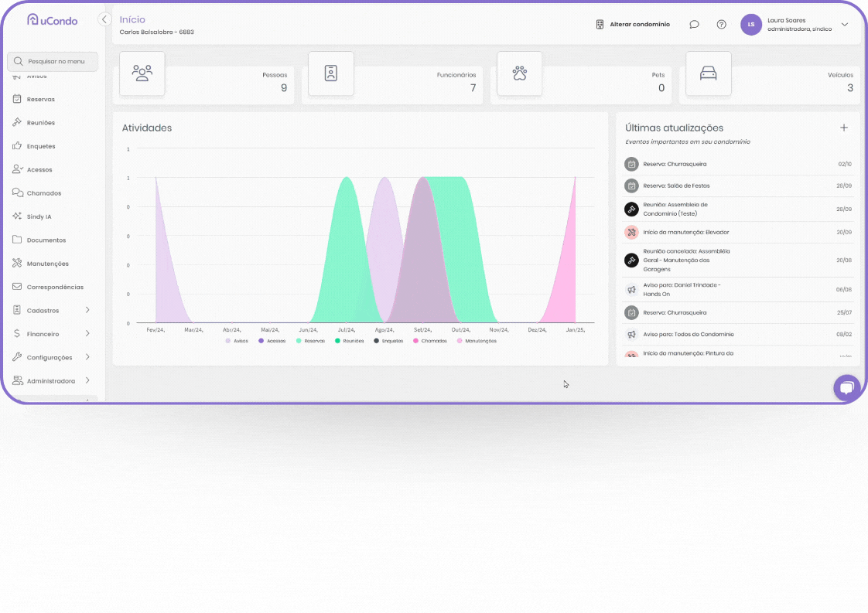Open the floating support chat widget
This screenshot has width=868, height=613.
tap(846, 388)
